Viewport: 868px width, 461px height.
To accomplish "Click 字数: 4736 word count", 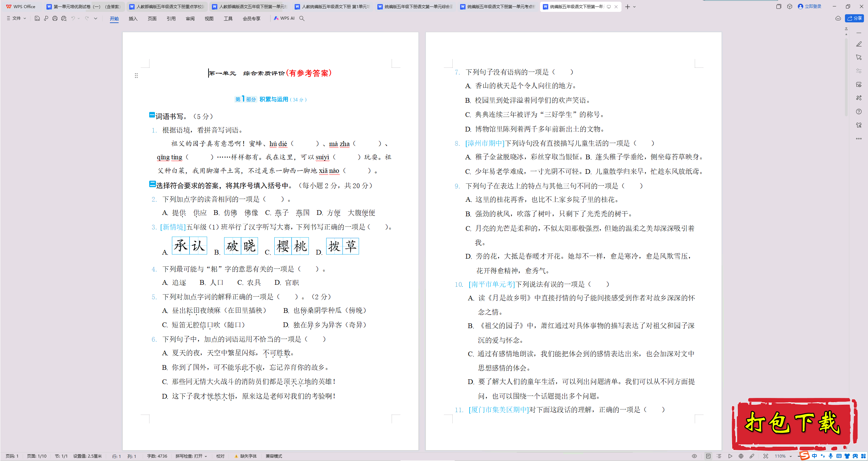I will pyautogui.click(x=157, y=456).
